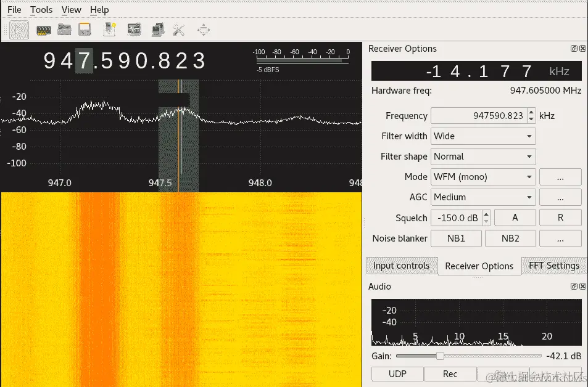Start DSP with the play button

[19, 30]
